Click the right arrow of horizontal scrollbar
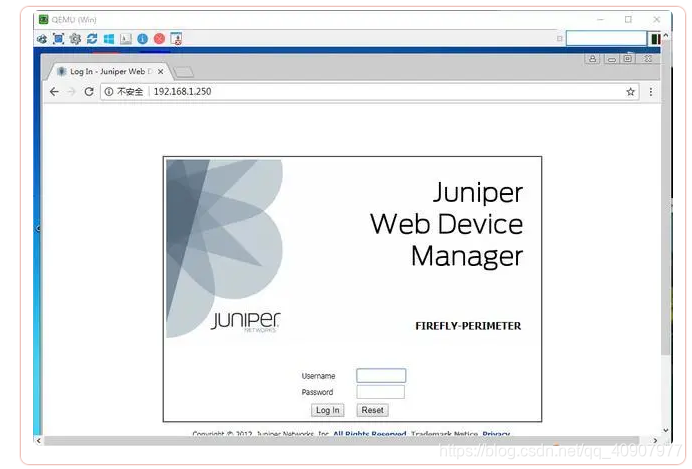The height and width of the screenshot is (469, 692). (x=655, y=440)
